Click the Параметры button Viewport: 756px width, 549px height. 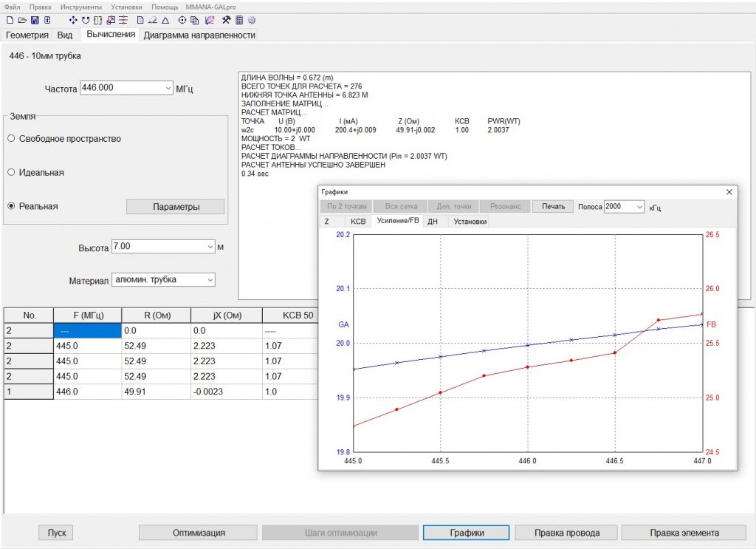(176, 207)
